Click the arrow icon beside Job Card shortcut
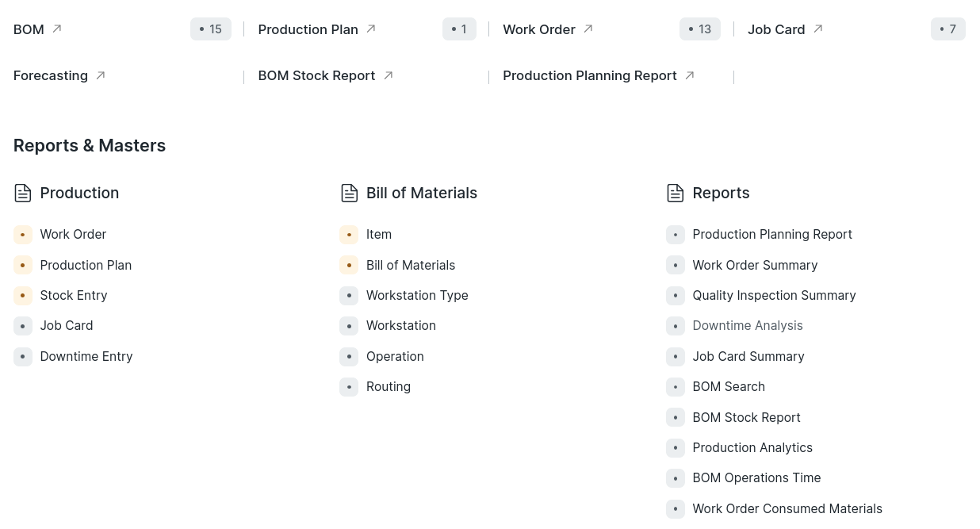980x529 pixels. pyautogui.click(x=818, y=29)
